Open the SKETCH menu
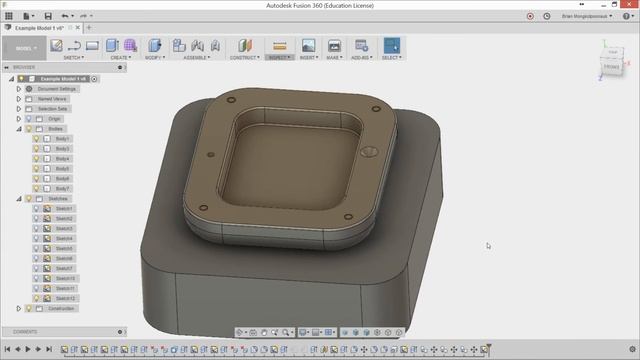640x360 pixels. pyautogui.click(x=74, y=58)
